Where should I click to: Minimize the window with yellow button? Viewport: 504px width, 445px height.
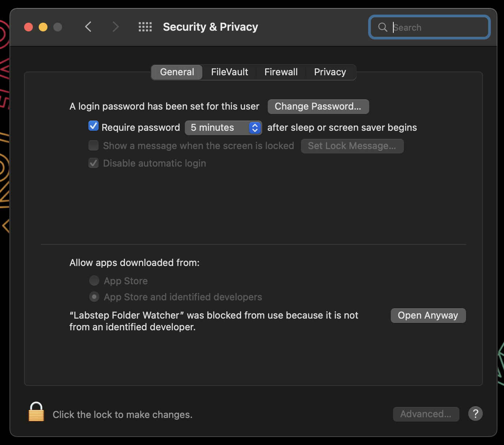43,27
